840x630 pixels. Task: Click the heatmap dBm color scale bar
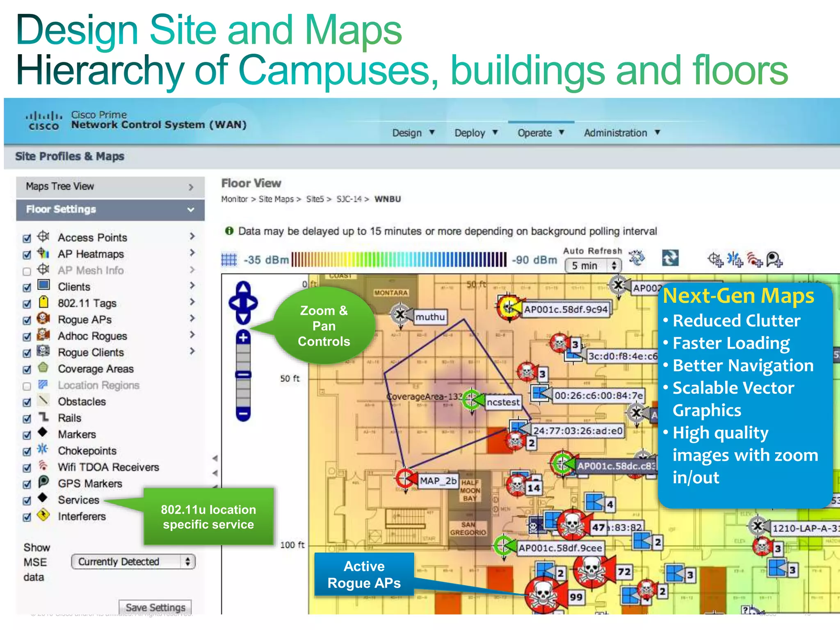(x=399, y=260)
